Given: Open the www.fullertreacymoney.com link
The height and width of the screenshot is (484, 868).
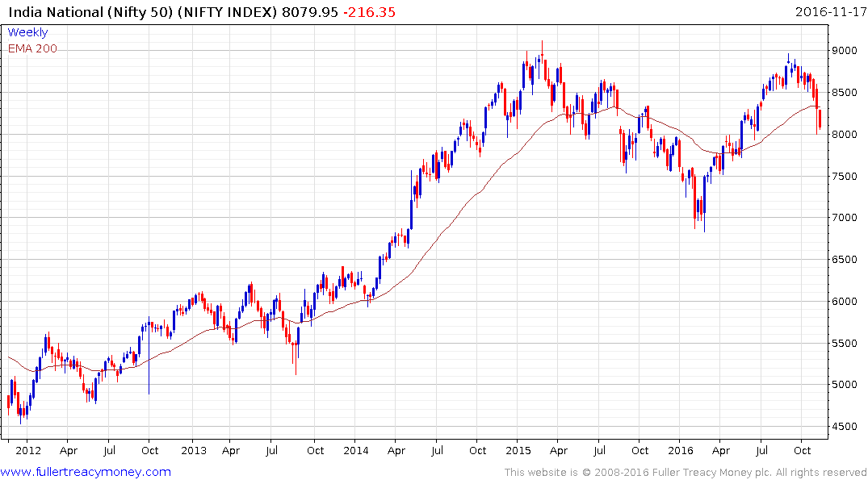Looking at the screenshot, I should coord(86,472).
